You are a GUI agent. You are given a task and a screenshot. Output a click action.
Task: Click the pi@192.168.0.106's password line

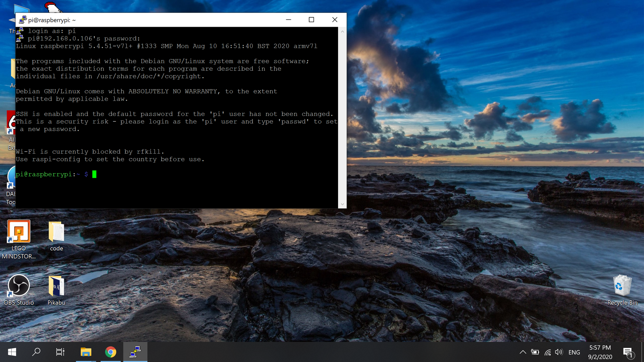pyautogui.click(x=84, y=39)
